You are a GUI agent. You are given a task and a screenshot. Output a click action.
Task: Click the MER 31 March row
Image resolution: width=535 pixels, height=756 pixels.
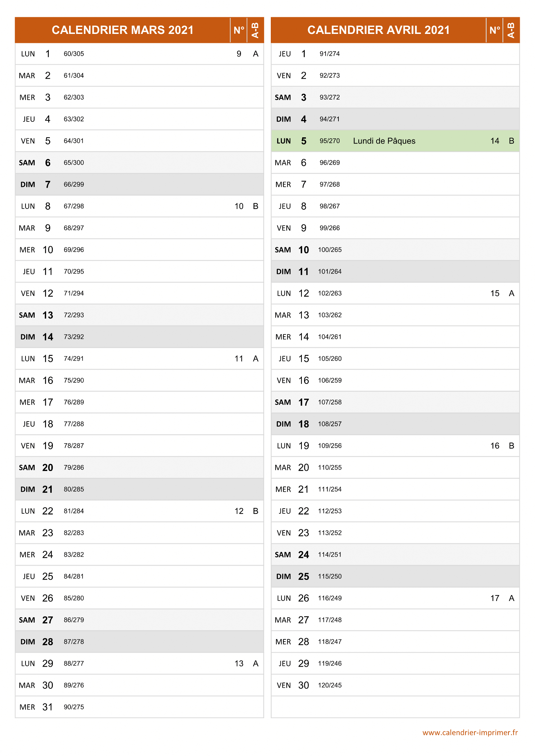(x=140, y=707)
